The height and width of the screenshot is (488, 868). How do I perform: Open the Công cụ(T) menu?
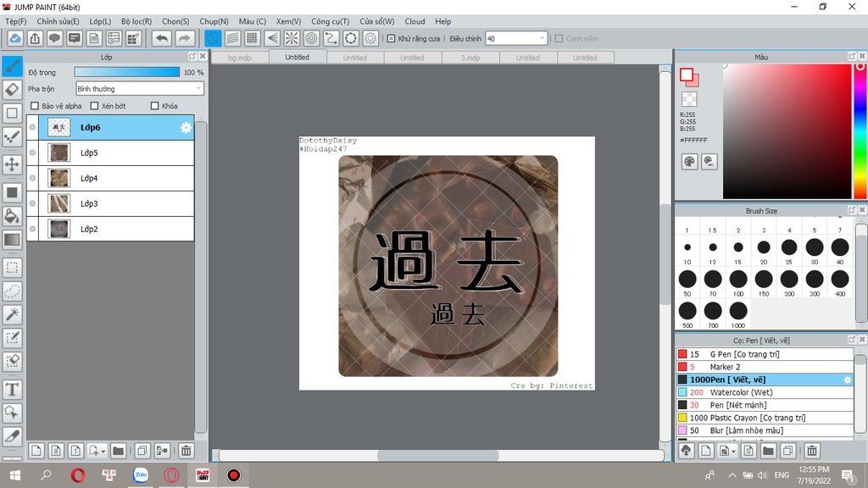(x=330, y=21)
